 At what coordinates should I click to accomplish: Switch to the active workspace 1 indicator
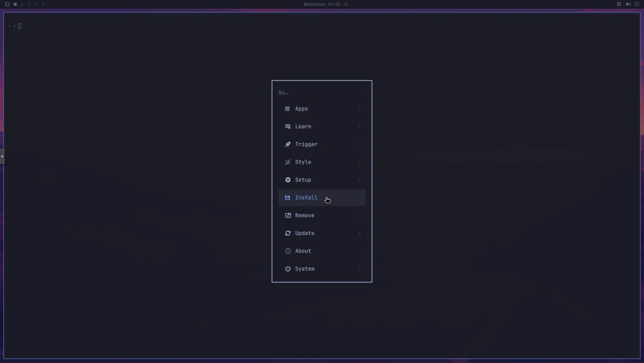pyautogui.click(x=15, y=4)
